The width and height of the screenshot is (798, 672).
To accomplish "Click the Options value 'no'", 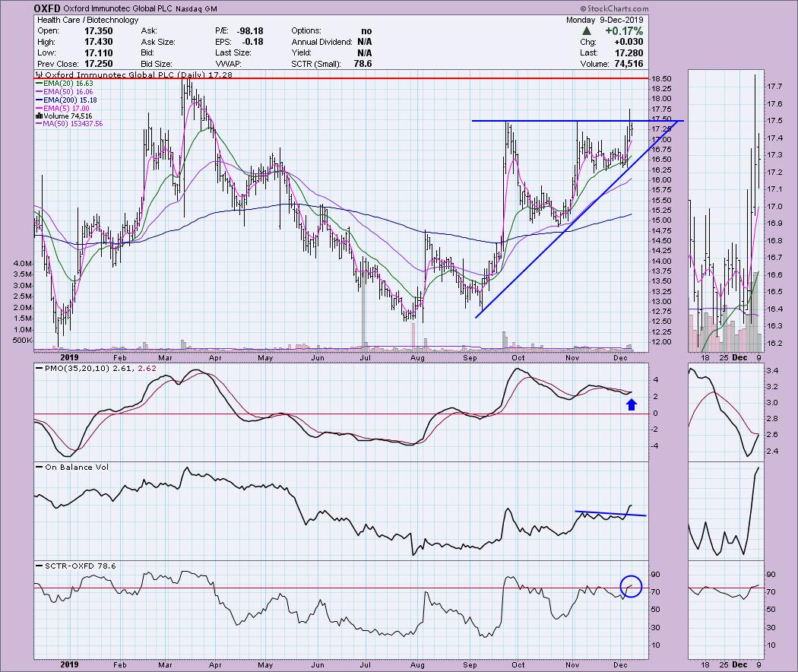I will pos(366,31).
